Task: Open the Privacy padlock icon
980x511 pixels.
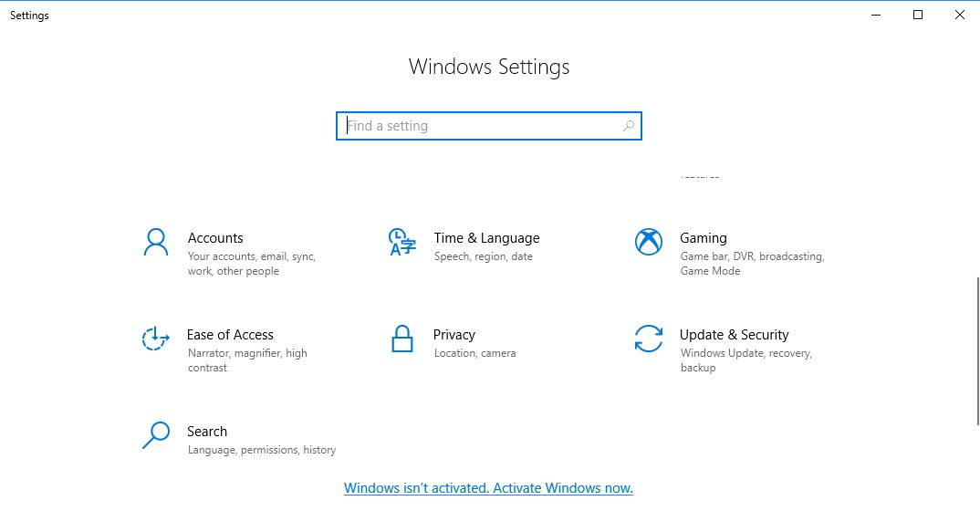Action: pos(401,339)
